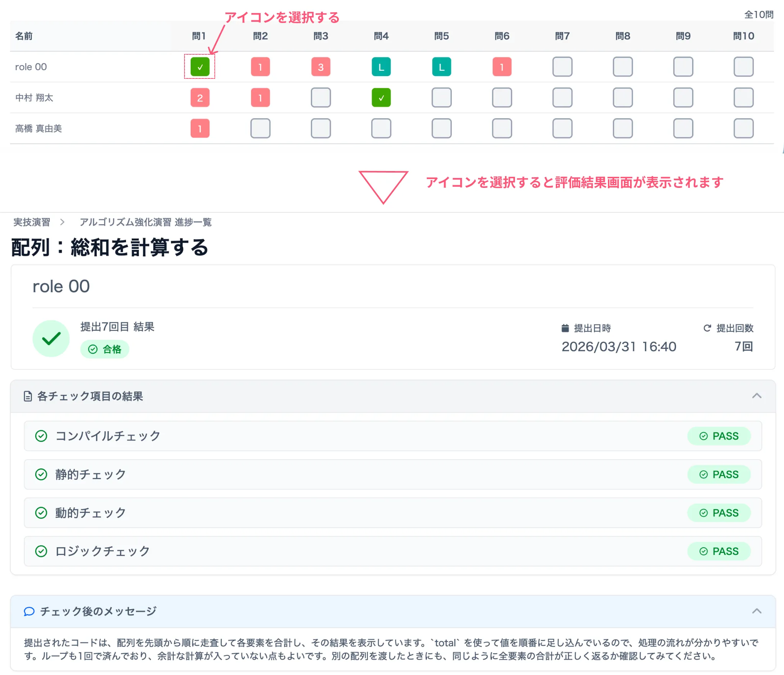Select the green checkmark for role 00 on 問1
The width and height of the screenshot is (784, 675).
199,67
